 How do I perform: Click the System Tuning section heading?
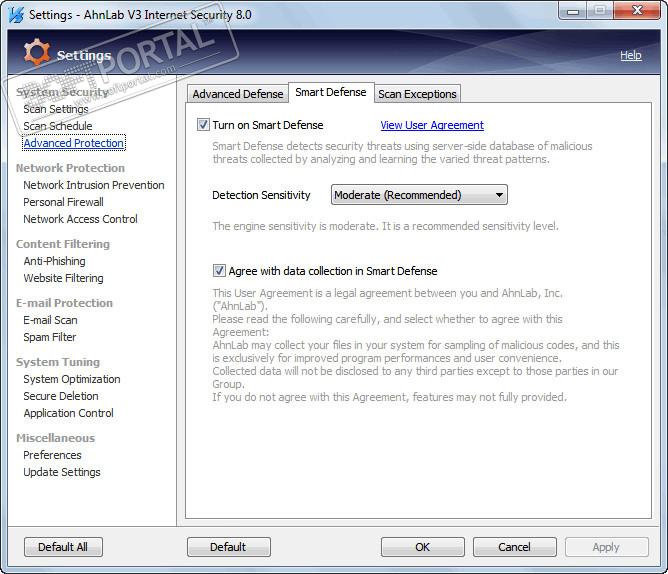coord(58,362)
